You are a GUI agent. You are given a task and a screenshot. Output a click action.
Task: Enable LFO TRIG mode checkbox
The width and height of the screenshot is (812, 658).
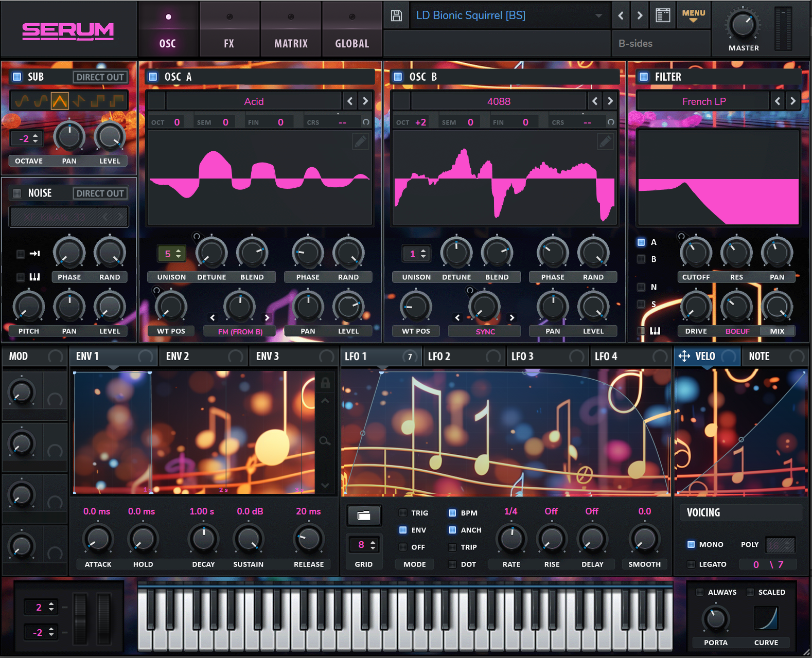[403, 513]
